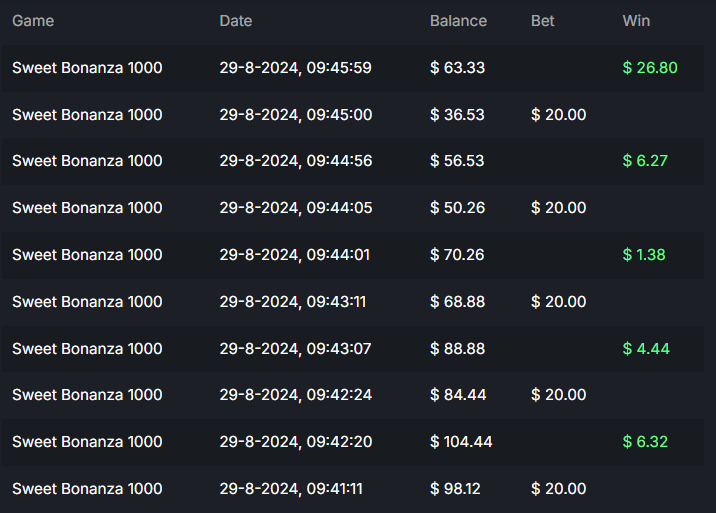This screenshot has height=513, width=716.
Task: Click the $ 88.88 balance value
Action: click(x=458, y=349)
